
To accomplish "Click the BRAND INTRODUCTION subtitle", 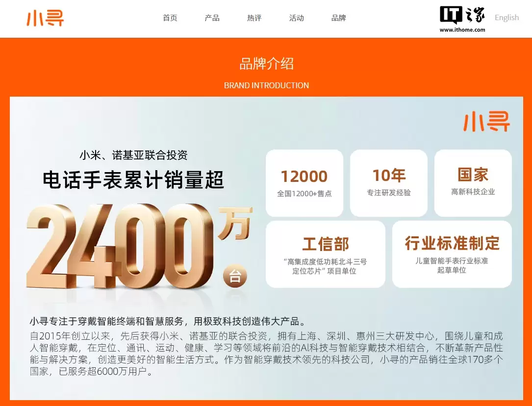I will click(x=266, y=85).
